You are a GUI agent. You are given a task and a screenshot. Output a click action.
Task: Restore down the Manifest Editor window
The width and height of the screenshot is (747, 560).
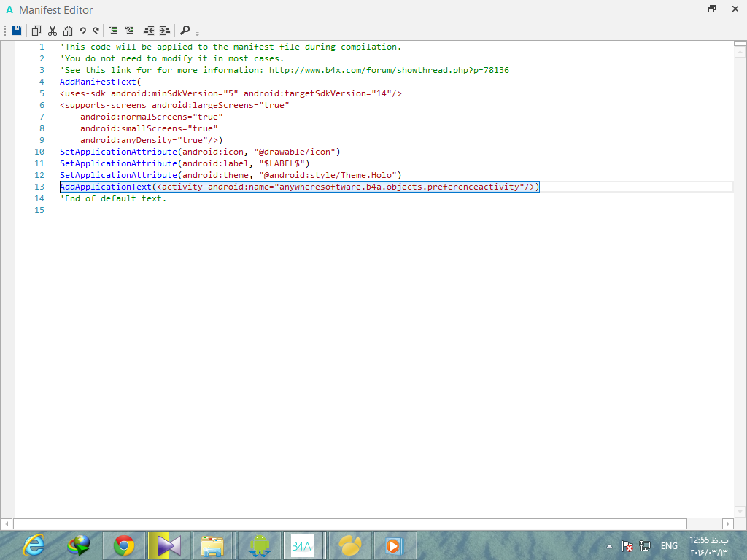click(x=712, y=9)
